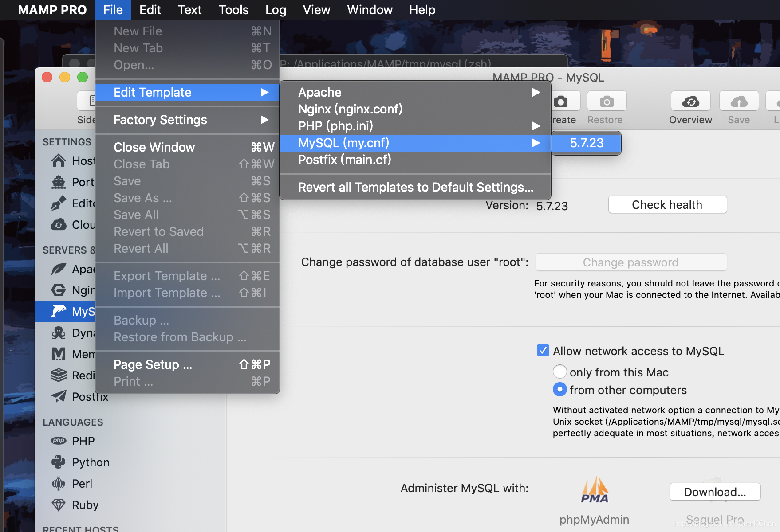Expand the MySQL (my.cnf) submenu
The height and width of the screenshot is (532, 780).
pyautogui.click(x=416, y=143)
